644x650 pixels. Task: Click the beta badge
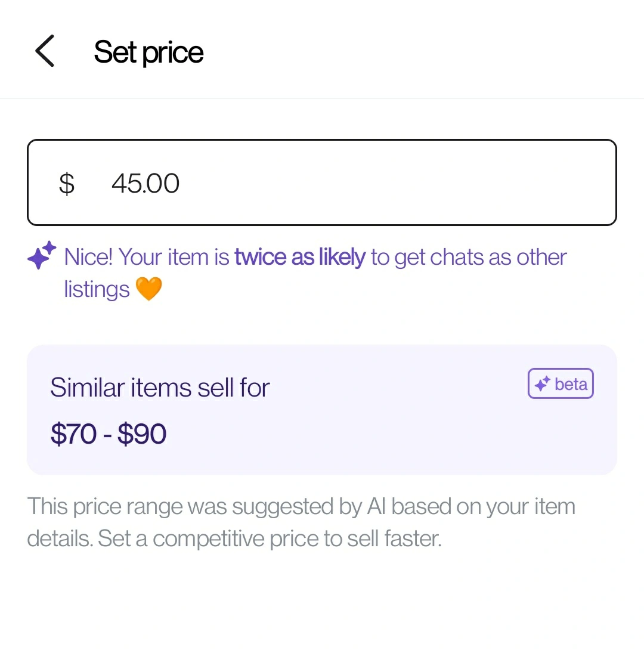561,383
